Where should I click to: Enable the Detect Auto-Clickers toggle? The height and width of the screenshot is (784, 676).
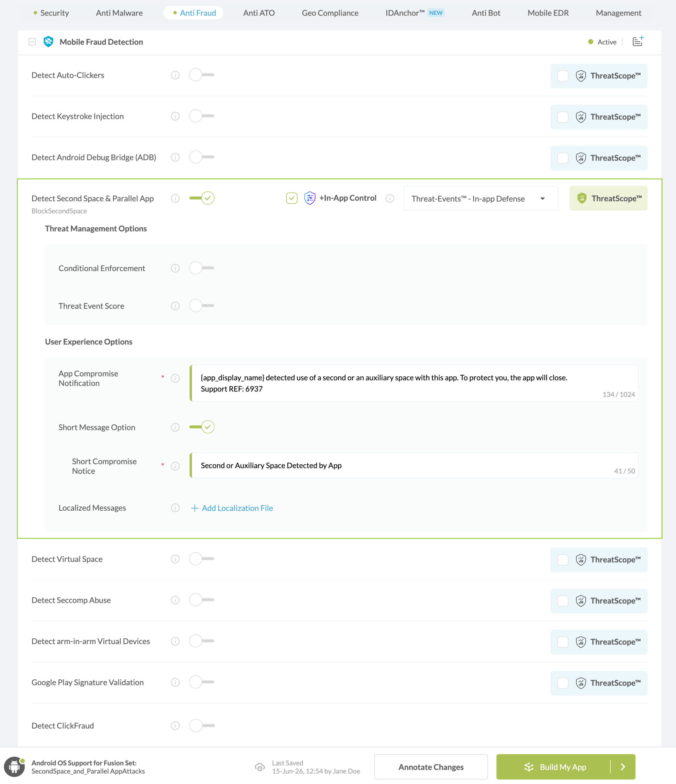202,75
